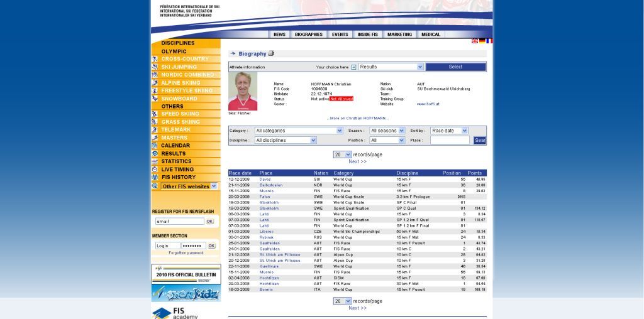
Task: Open the bottom records/page dropdown
Action: [343, 301]
